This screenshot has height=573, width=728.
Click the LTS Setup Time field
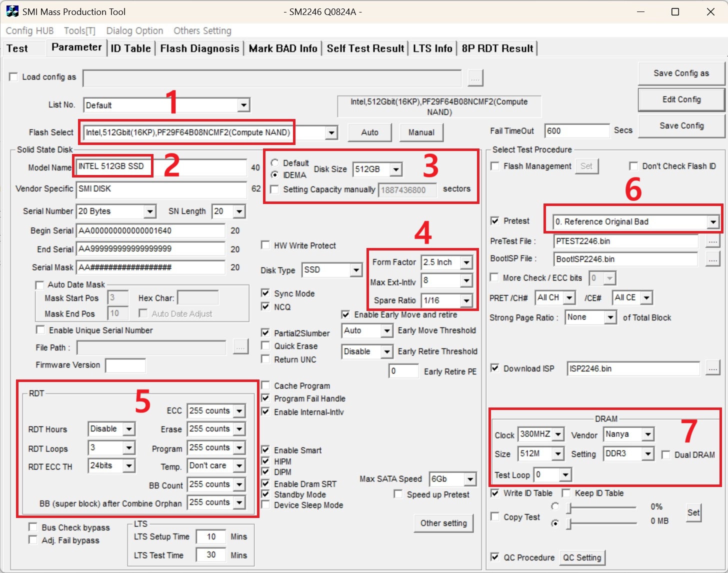pyautogui.click(x=210, y=536)
